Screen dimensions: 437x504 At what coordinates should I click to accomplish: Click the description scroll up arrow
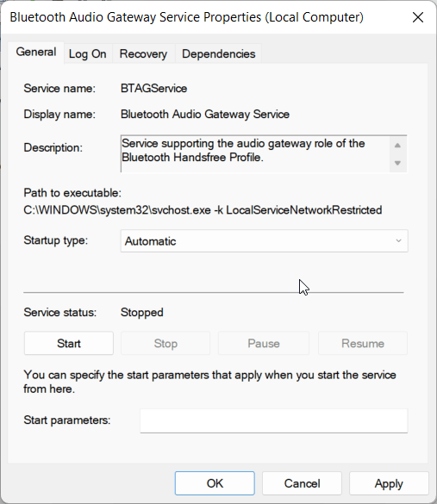[397, 146]
